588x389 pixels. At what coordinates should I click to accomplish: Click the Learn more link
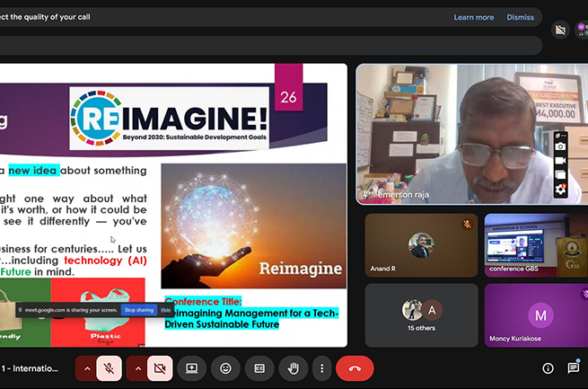click(473, 17)
